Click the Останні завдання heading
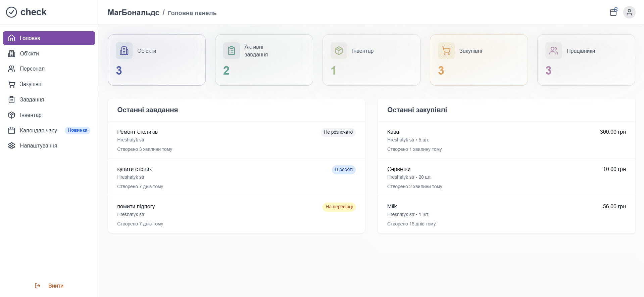Viewport: 644px width, 297px height. [148, 110]
